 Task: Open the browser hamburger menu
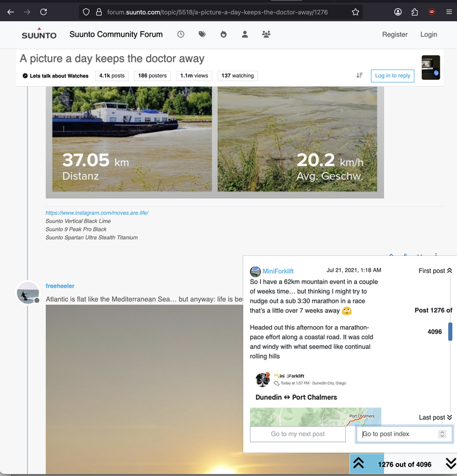[449, 12]
